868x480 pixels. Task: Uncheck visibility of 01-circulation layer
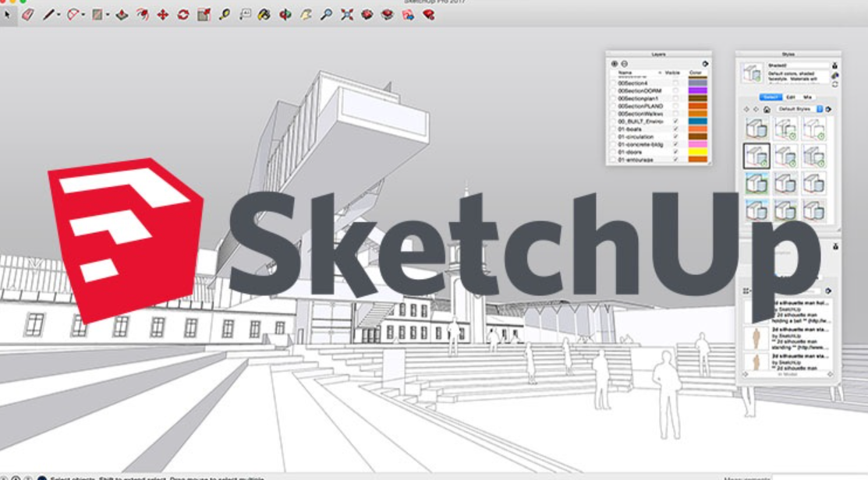(675, 136)
